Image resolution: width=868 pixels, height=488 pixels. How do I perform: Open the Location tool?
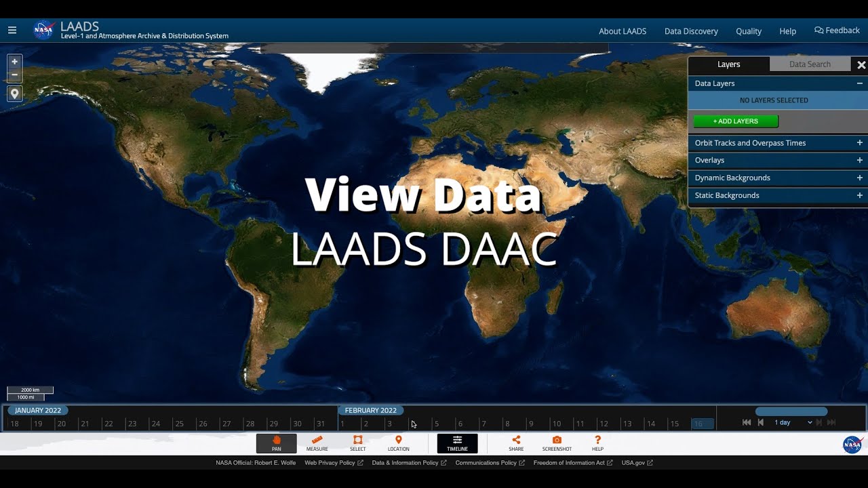(x=398, y=443)
